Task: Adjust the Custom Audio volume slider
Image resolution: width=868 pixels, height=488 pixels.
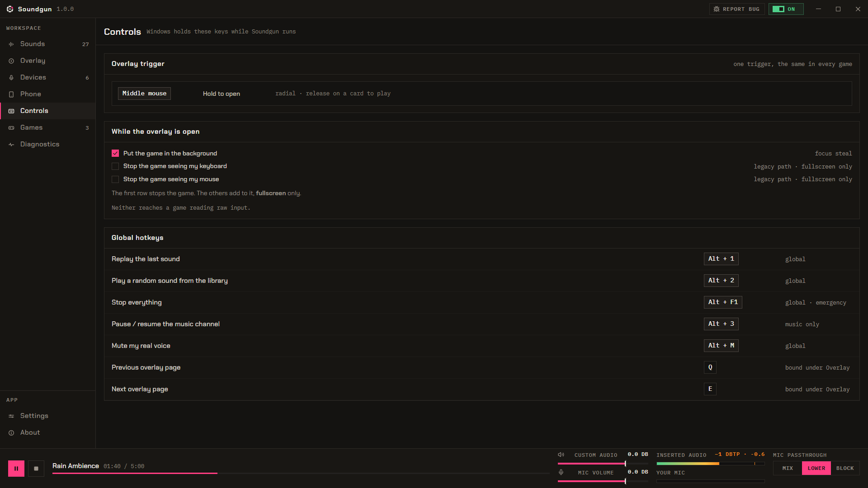Action: click(x=603, y=464)
